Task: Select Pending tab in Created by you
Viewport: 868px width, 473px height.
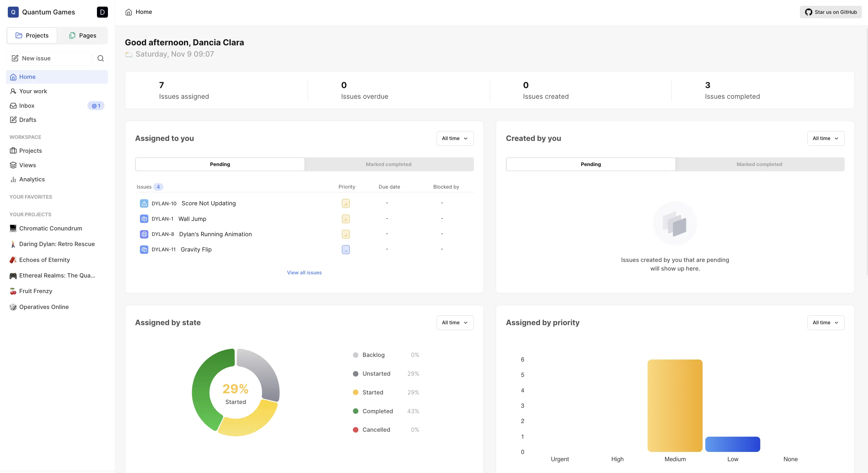Action: (591, 164)
